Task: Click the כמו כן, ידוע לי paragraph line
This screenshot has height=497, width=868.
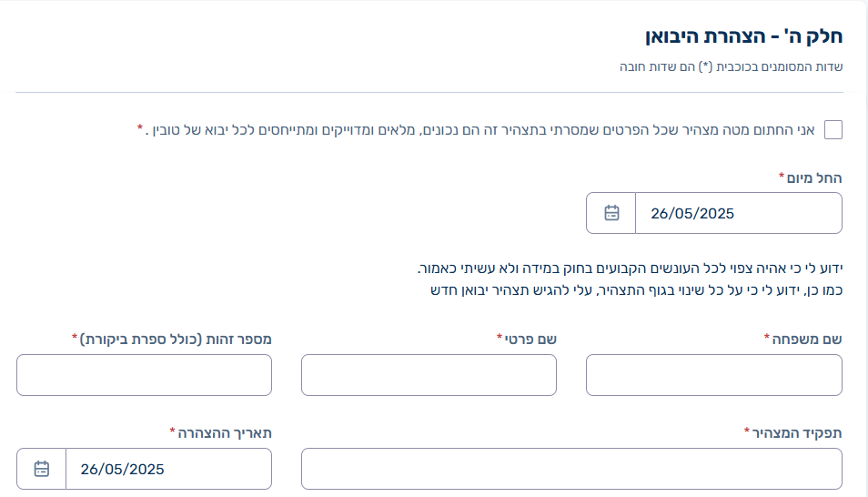Action: [x=637, y=290]
